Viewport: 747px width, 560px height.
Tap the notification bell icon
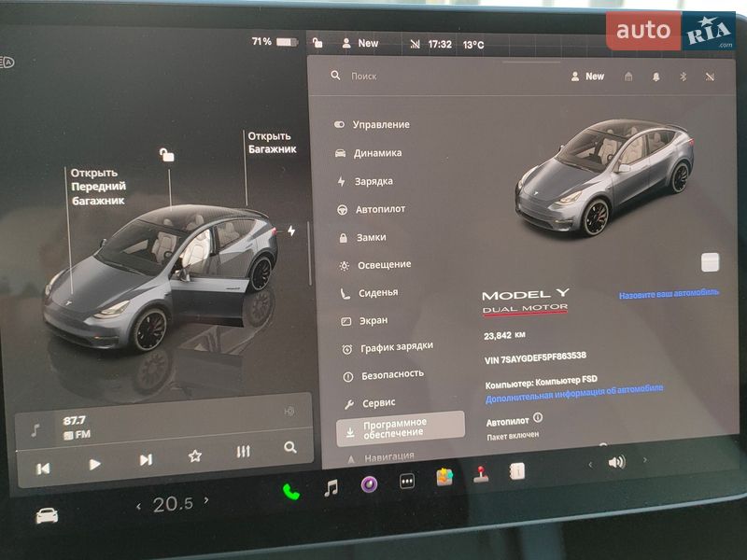(x=656, y=75)
